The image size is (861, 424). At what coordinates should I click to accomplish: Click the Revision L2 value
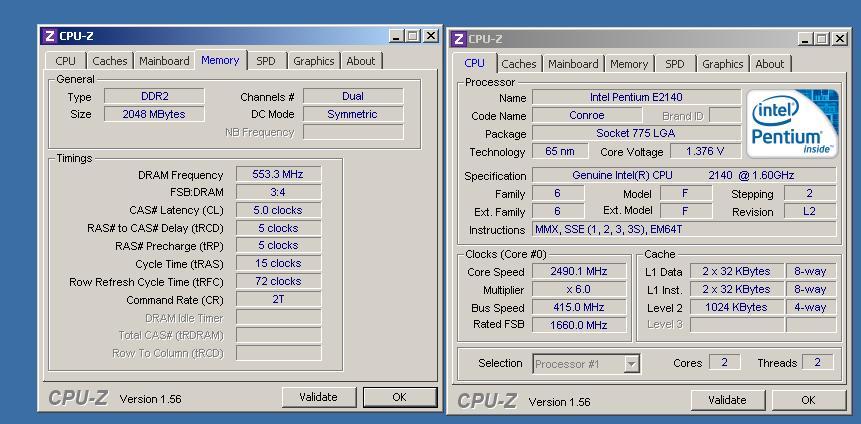tap(810, 211)
